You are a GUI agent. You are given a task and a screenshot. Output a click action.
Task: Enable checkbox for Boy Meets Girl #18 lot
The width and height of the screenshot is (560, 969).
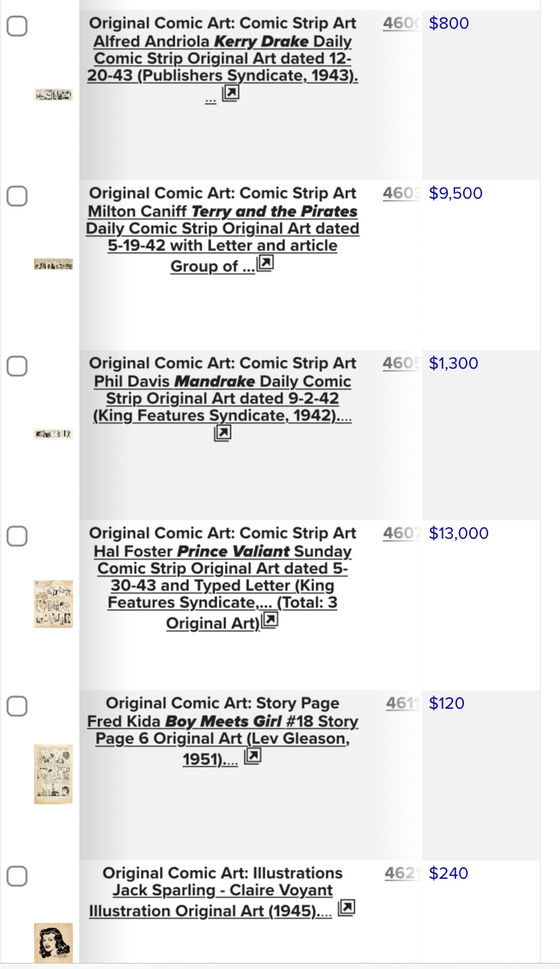pos(17,707)
